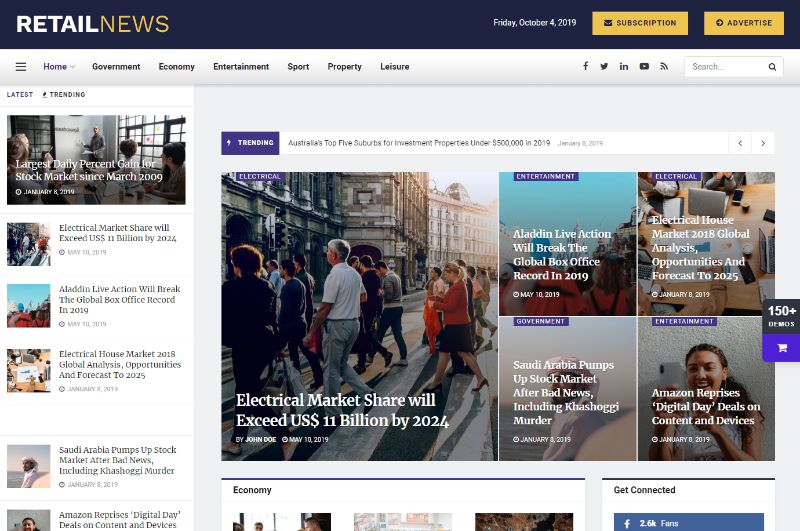Click the Facebook 2.6k Fans button
The height and width of the screenshot is (531, 800).
pyautogui.click(x=689, y=523)
